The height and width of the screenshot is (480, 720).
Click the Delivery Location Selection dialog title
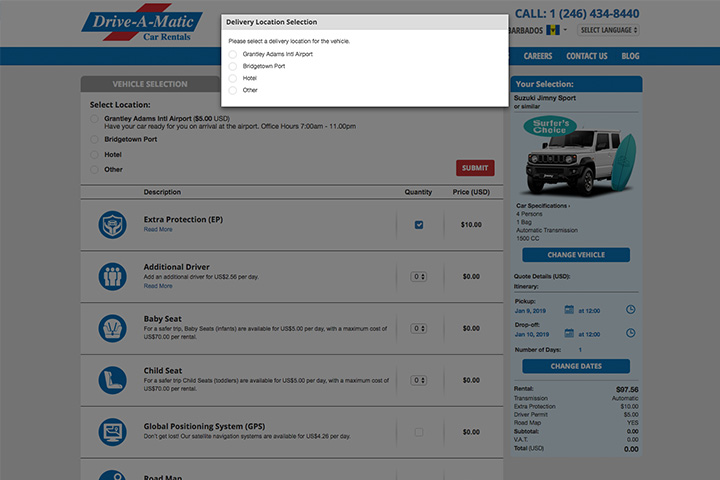click(x=271, y=22)
